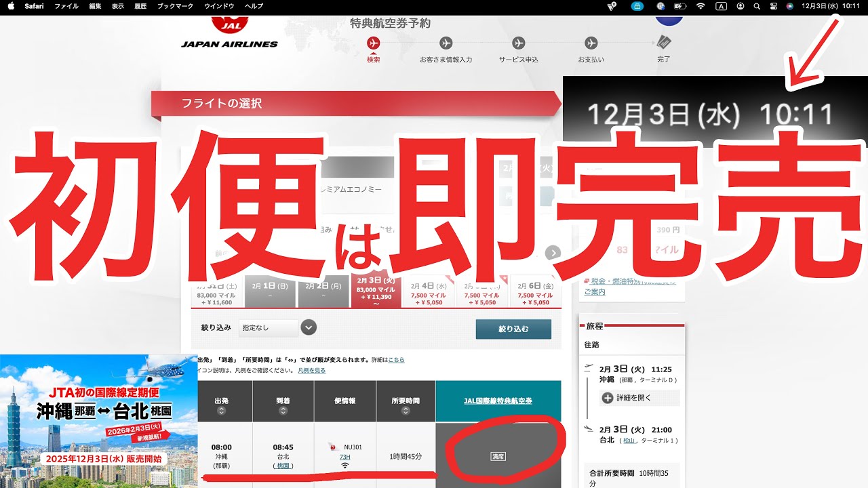Open the 桃園 airport link in flight row

[x=283, y=466]
